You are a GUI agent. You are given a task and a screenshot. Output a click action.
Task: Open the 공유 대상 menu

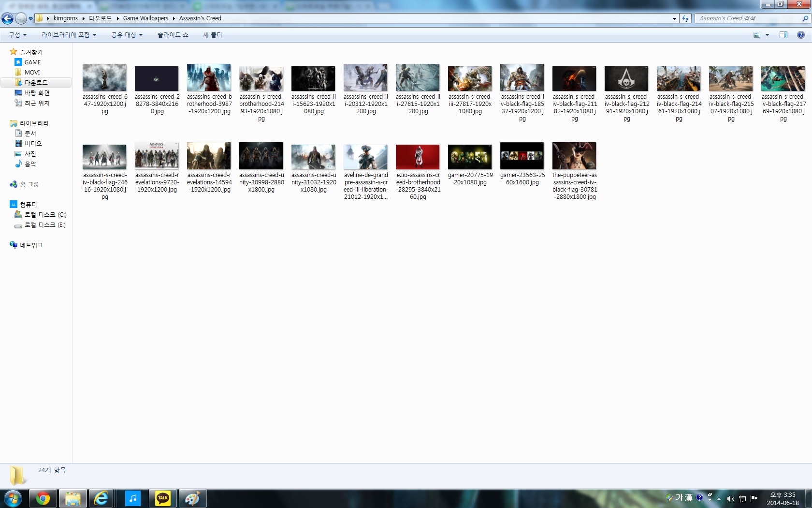pos(127,35)
